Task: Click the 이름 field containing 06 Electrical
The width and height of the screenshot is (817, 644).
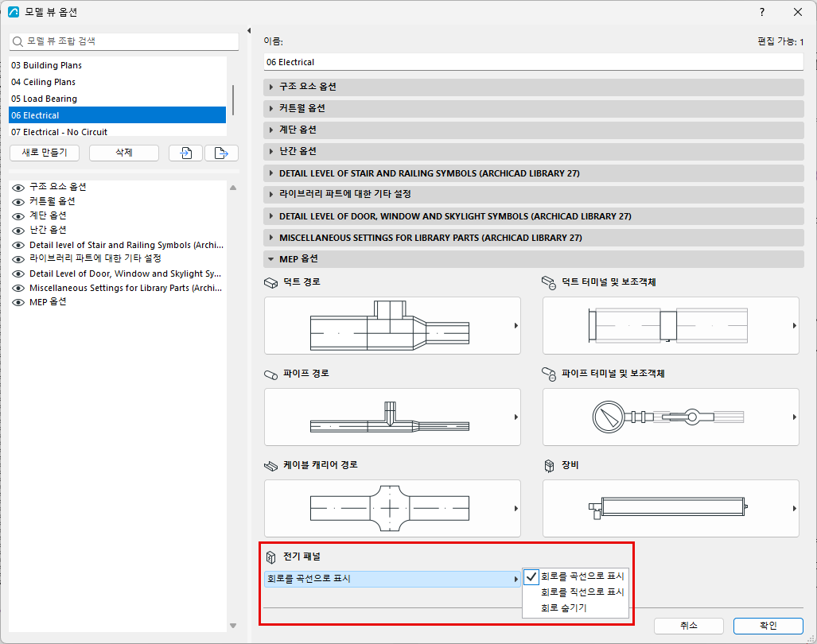Action: 534,63
